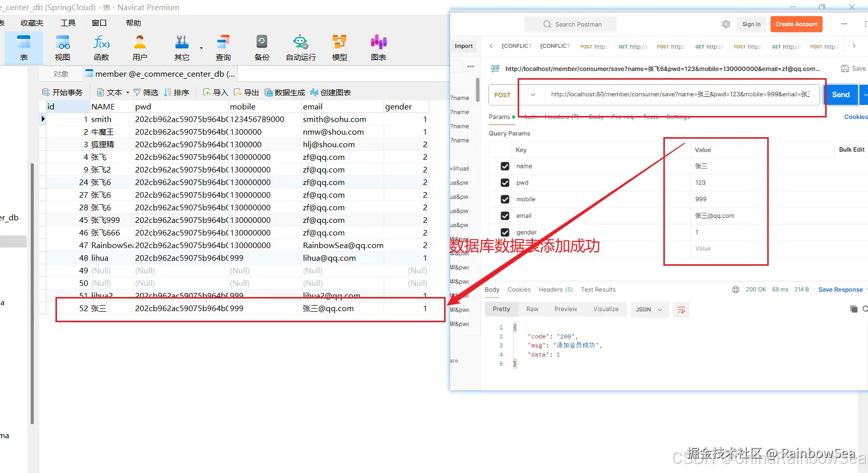Open Postman settings gear icon

[x=726, y=24]
